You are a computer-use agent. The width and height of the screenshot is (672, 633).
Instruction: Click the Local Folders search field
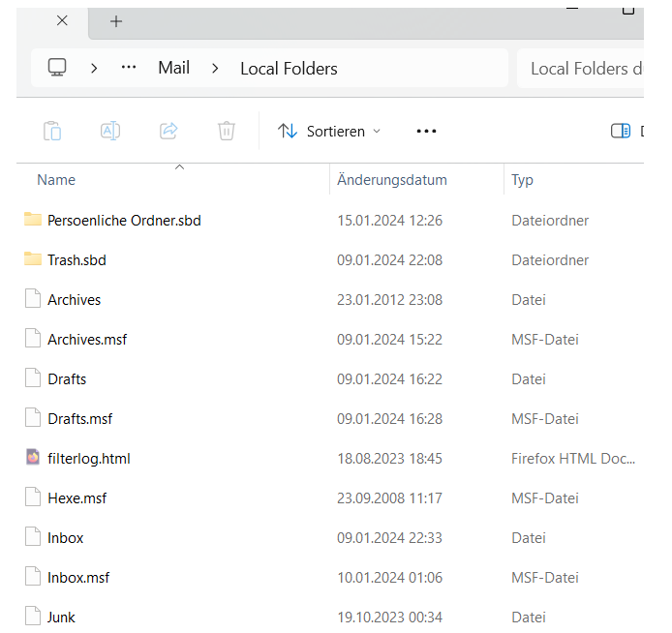[x=585, y=68]
